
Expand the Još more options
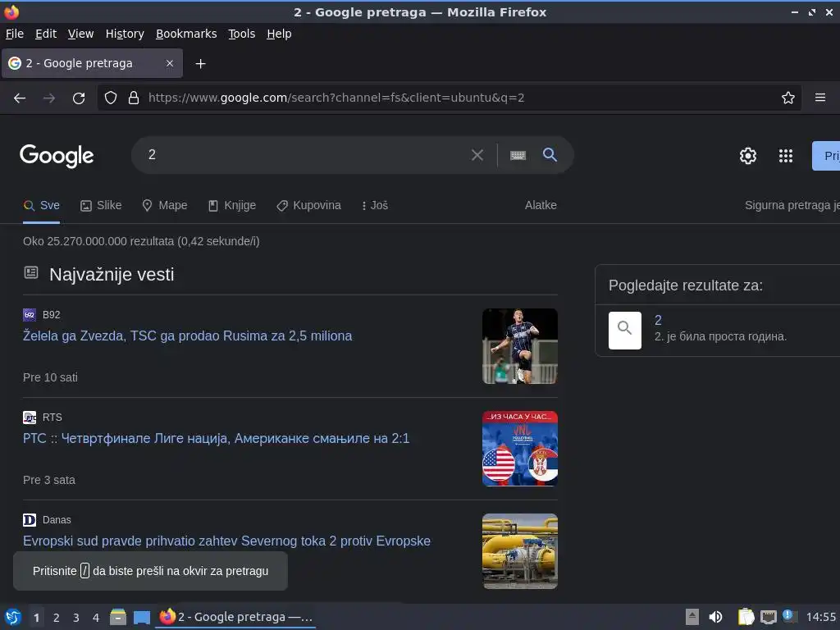pyautogui.click(x=374, y=205)
